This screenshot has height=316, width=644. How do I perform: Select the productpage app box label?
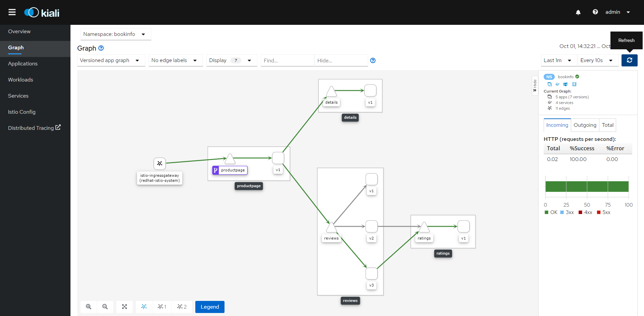249,186
